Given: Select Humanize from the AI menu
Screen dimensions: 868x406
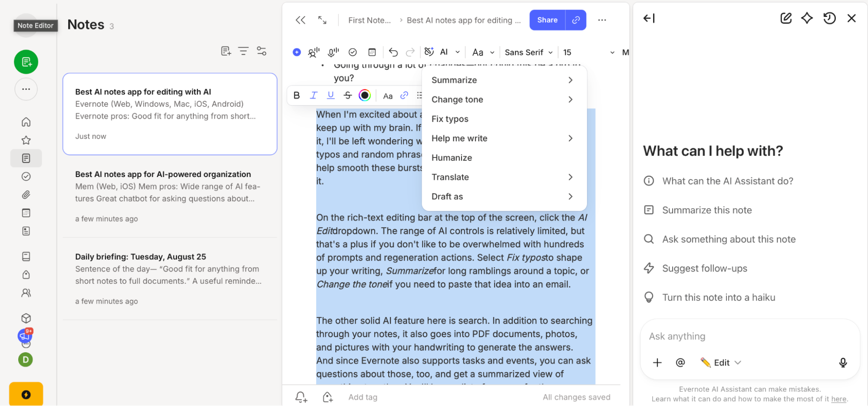Looking at the screenshot, I should point(504,158).
